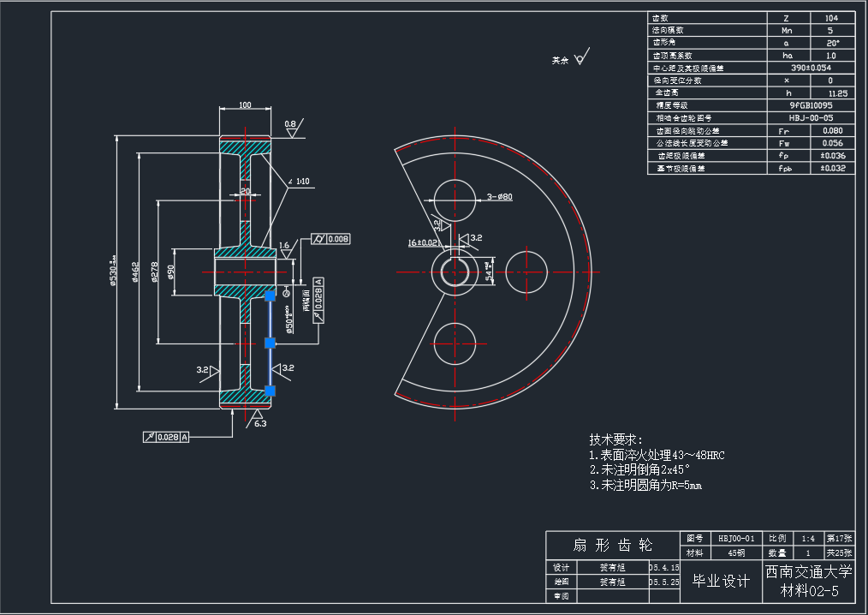Viewport: 868px width, 615px height.
Task: Click the ø90 diameter dimension text
Action: [x=171, y=272]
